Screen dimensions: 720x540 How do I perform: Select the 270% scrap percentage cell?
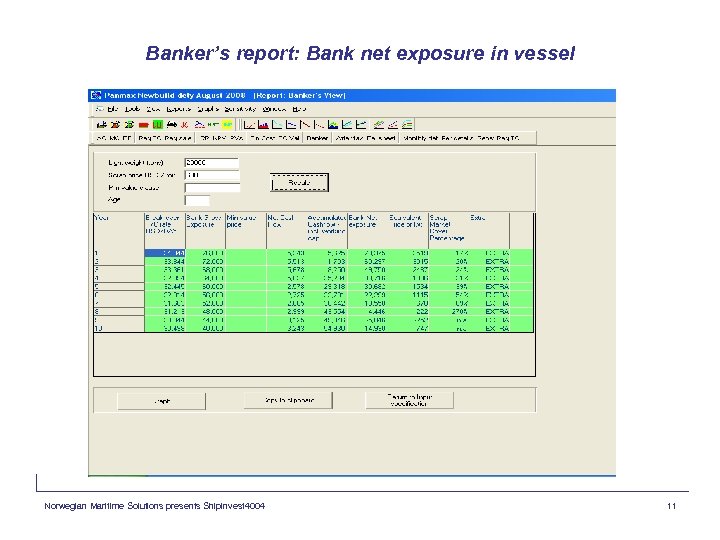(x=449, y=311)
